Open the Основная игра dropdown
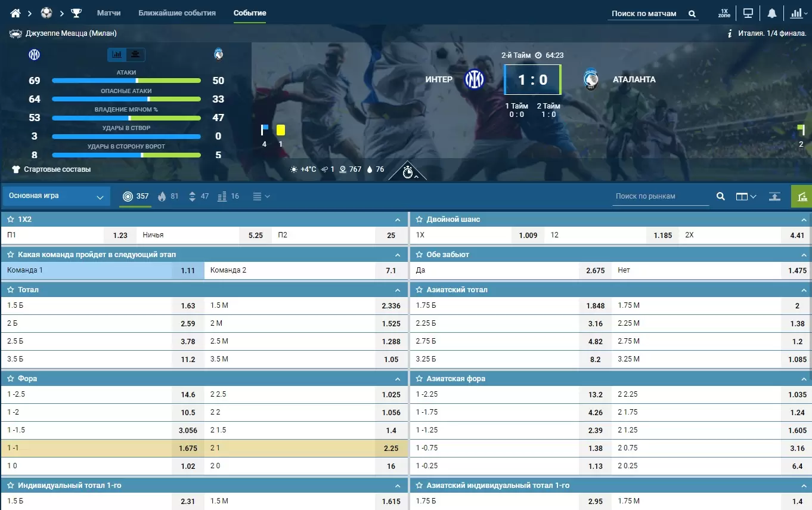 (57, 196)
